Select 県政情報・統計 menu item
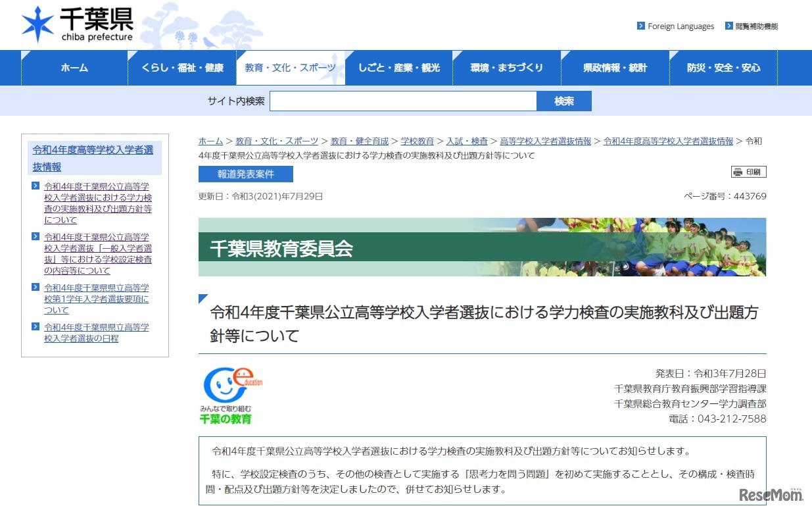This screenshot has height=510, width=812. coord(615,67)
